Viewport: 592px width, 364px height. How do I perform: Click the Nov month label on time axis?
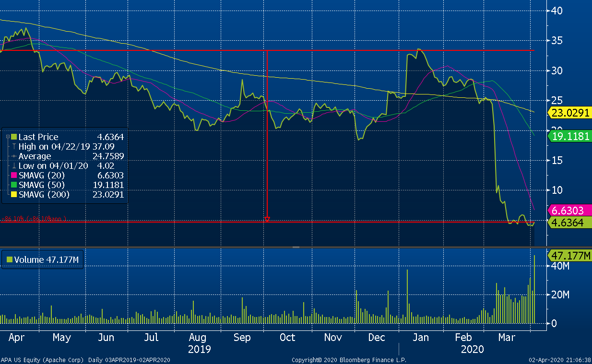pyautogui.click(x=333, y=338)
